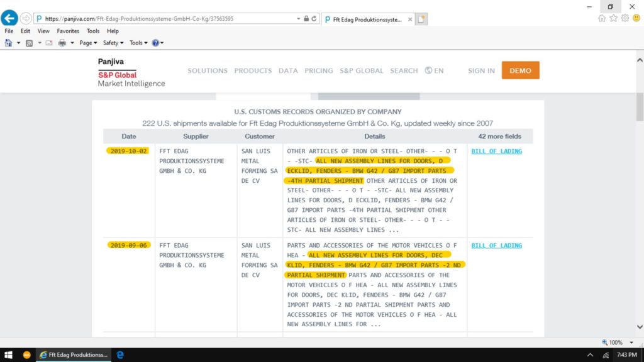Open a new tab with the blank-page button

(x=421, y=19)
